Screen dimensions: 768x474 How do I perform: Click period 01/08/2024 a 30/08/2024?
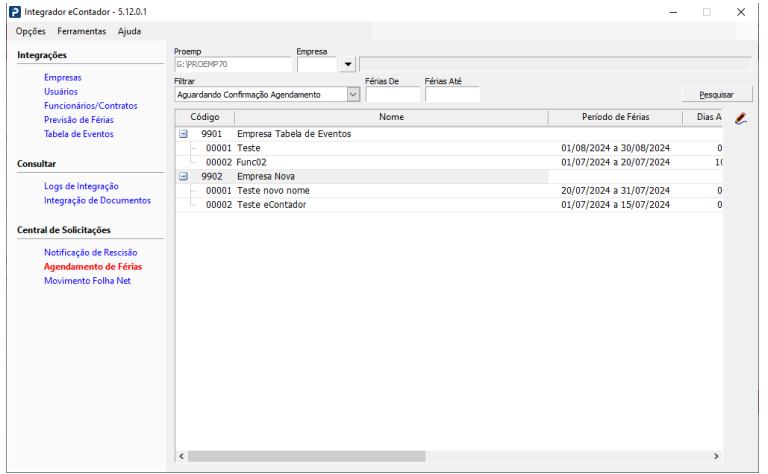(x=615, y=148)
